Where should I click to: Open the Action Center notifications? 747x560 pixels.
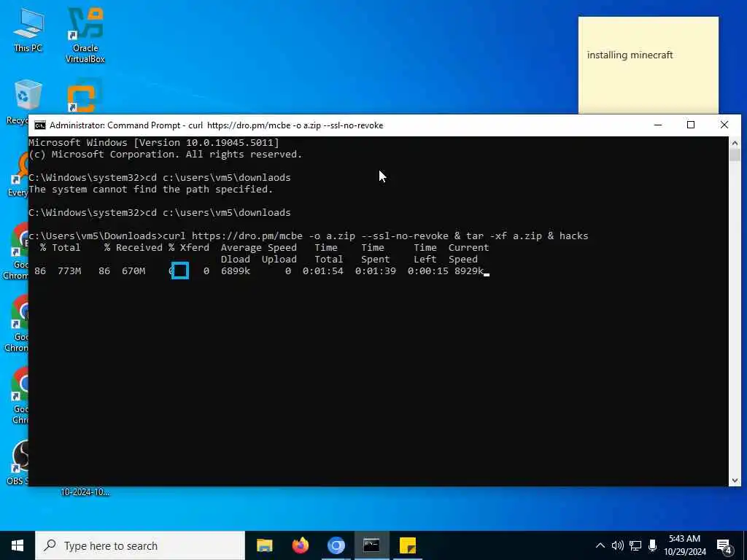pos(724,546)
